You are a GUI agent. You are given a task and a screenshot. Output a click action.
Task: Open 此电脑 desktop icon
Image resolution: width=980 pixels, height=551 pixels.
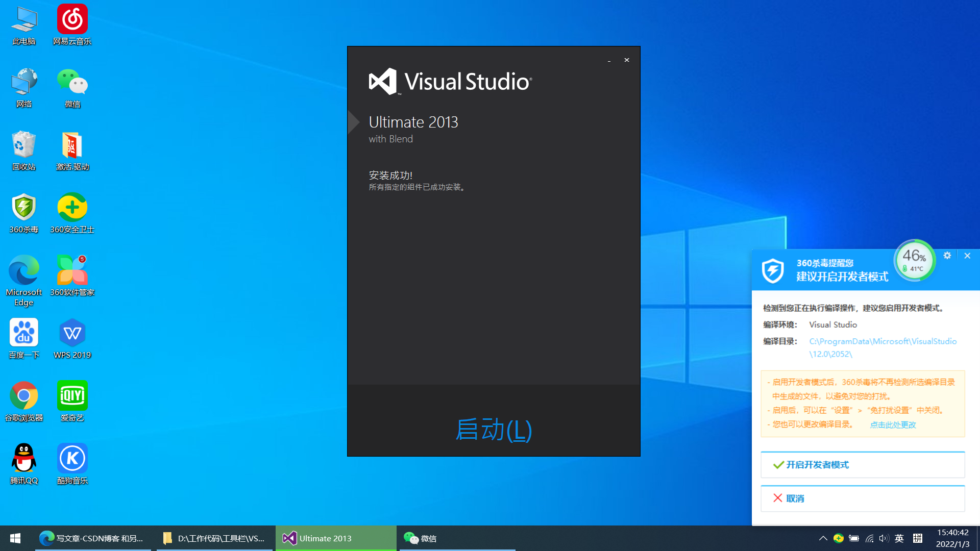[24, 26]
